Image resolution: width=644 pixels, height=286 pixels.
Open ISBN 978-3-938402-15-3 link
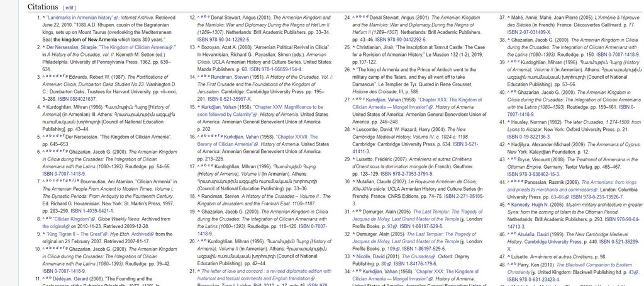click(x=533, y=174)
